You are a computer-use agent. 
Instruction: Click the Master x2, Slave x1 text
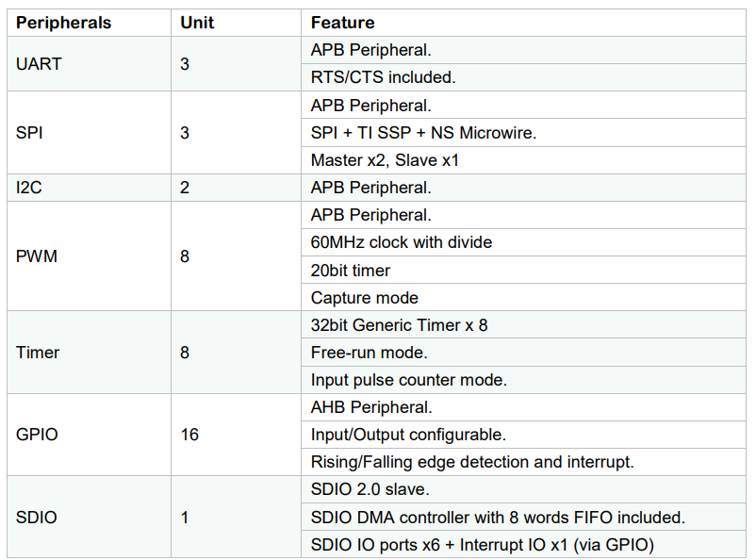(385, 160)
